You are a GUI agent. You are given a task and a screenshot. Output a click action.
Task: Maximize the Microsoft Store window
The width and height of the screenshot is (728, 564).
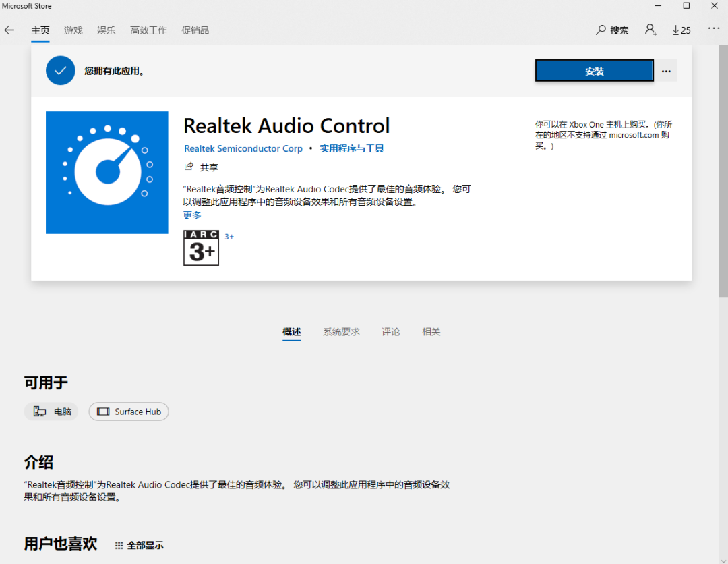click(x=686, y=6)
